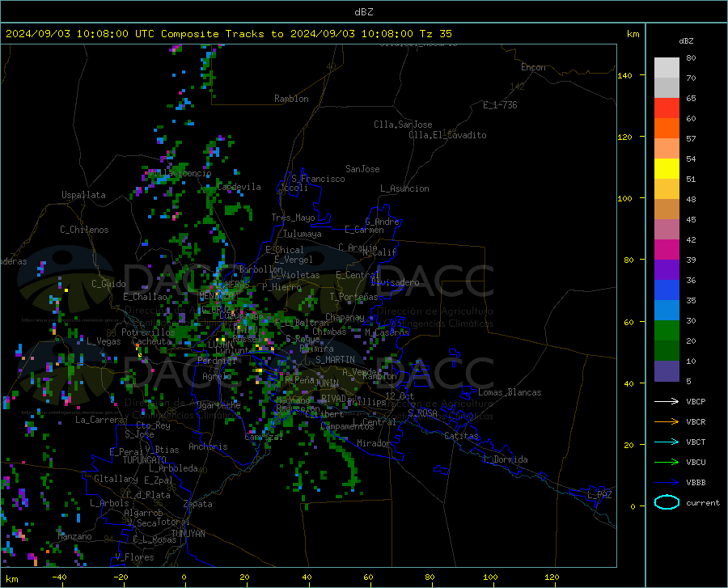Click the Encon map label
The width and height of the screenshot is (728, 588).
[533, 67]
